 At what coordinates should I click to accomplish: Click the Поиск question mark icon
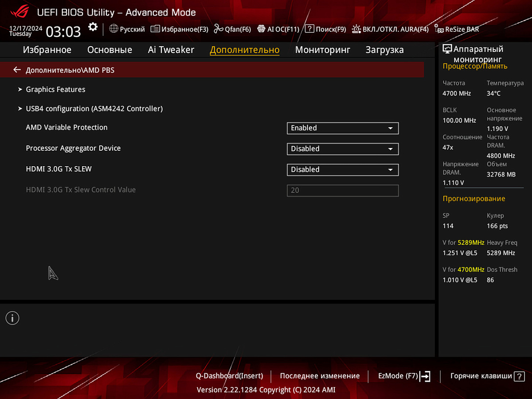click(309, 29)
